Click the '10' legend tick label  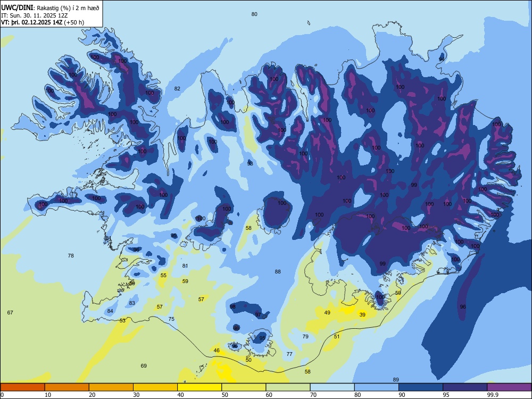pos(48,395)
